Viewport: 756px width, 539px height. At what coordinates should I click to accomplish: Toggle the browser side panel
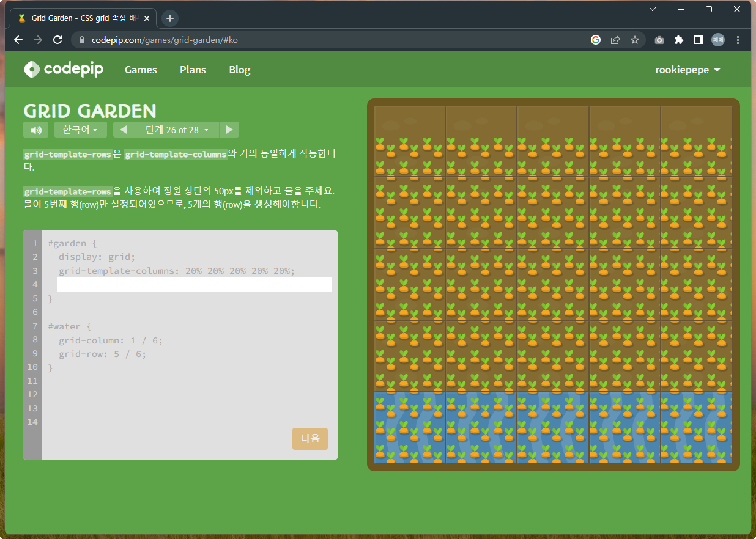[x=698, y=40]
